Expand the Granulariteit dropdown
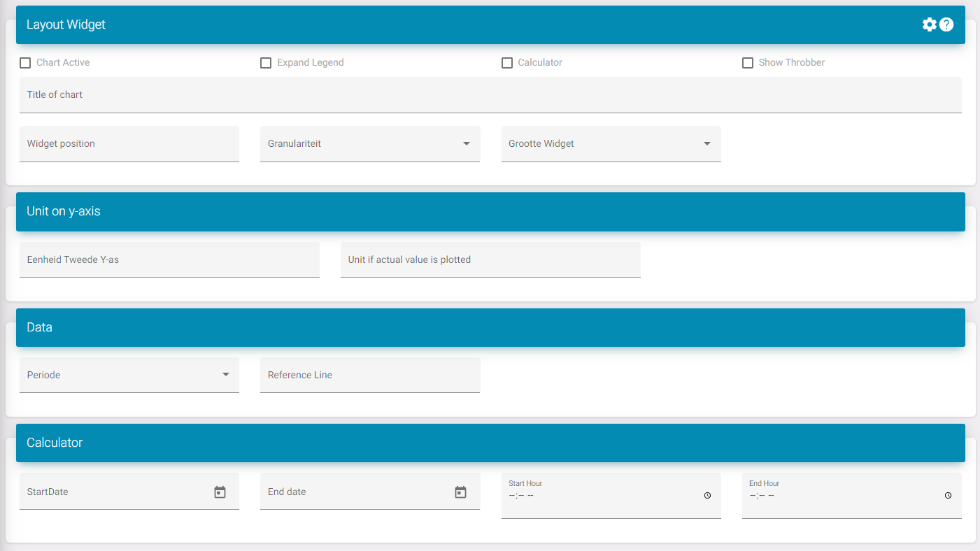 [369, 144]
